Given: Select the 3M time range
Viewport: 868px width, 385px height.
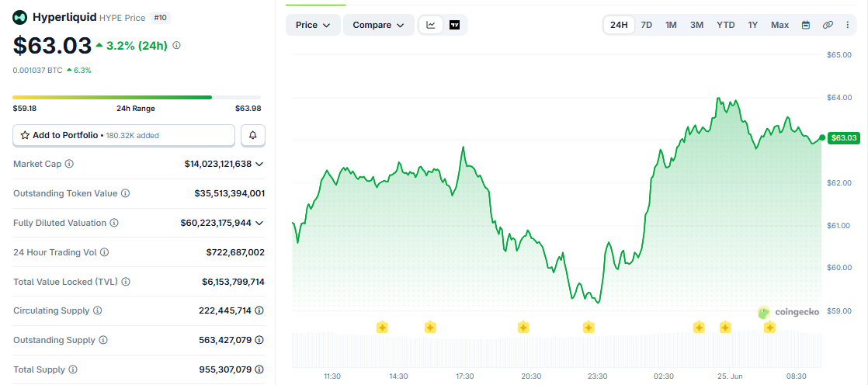Looking at the screenshot, I should pos(697,25).
